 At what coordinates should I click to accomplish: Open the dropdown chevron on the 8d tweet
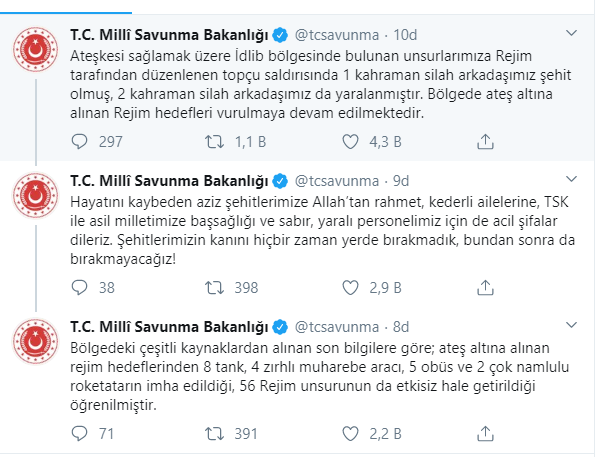pyautogui.click(x=571, y=325)
